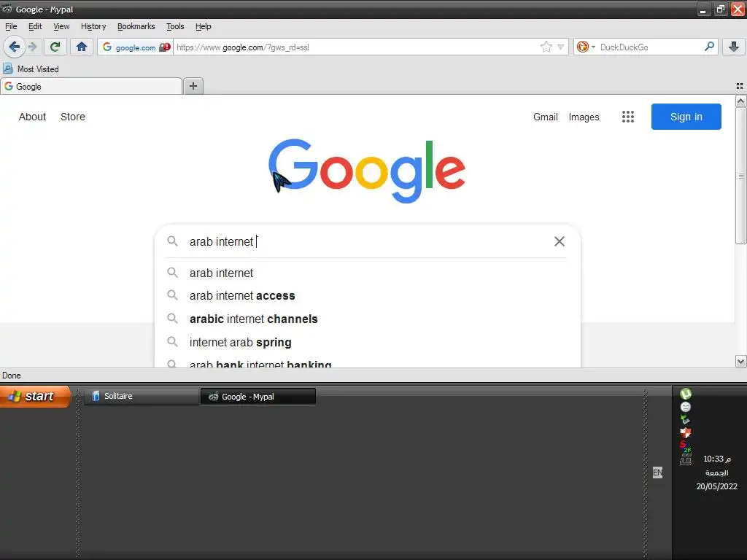
Task: Run the search with the magnifier in DuckDuckGo box
Action: (x=709, y=47)
